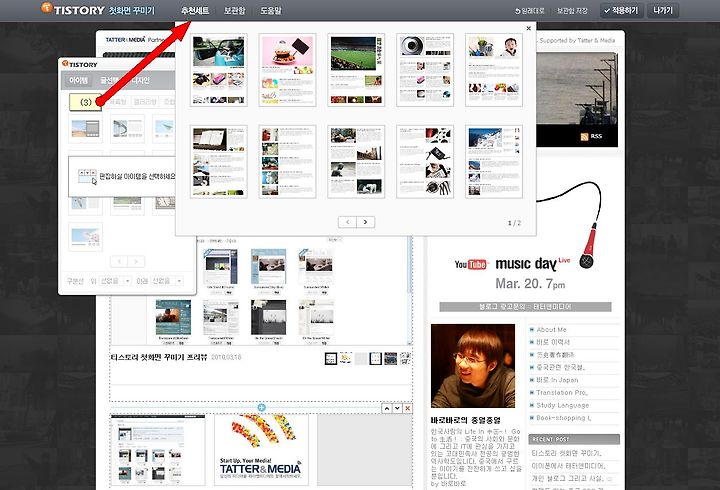Move the selected block down
The width and height of the screenshot is (720, 490).
pos(397,408)
